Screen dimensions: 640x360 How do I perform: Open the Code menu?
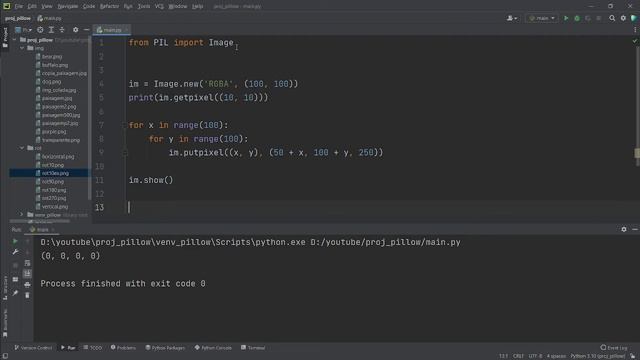(x=89, y=7)
